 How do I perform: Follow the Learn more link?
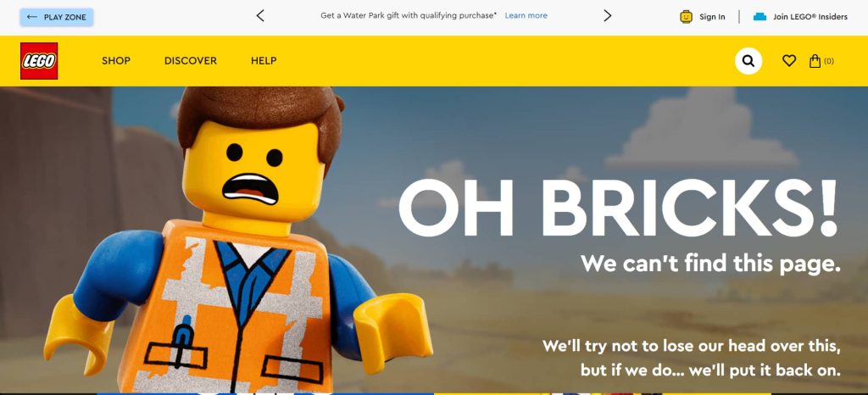point(526,15)
